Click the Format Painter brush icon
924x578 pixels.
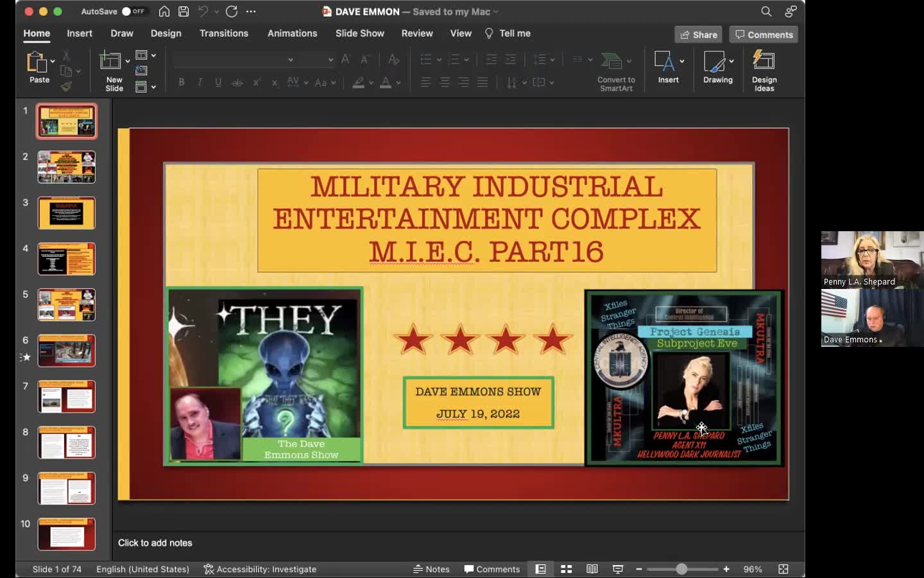coord(66,87)
